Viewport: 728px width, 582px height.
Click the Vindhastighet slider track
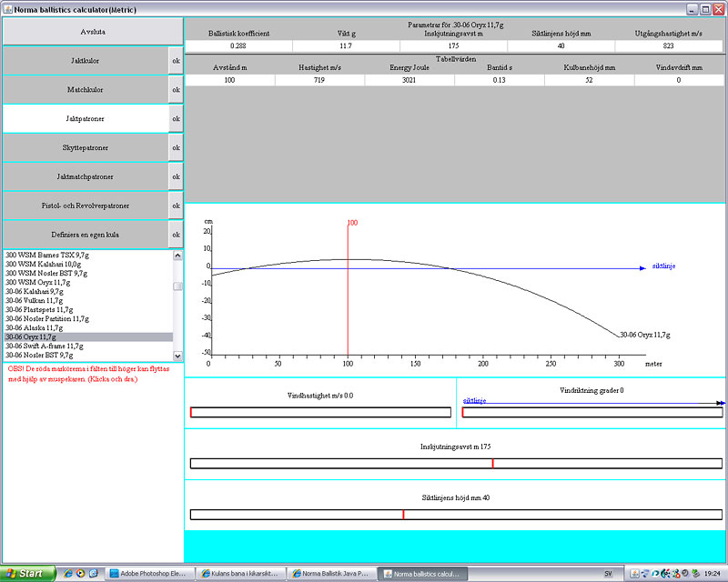pos(320,413)
